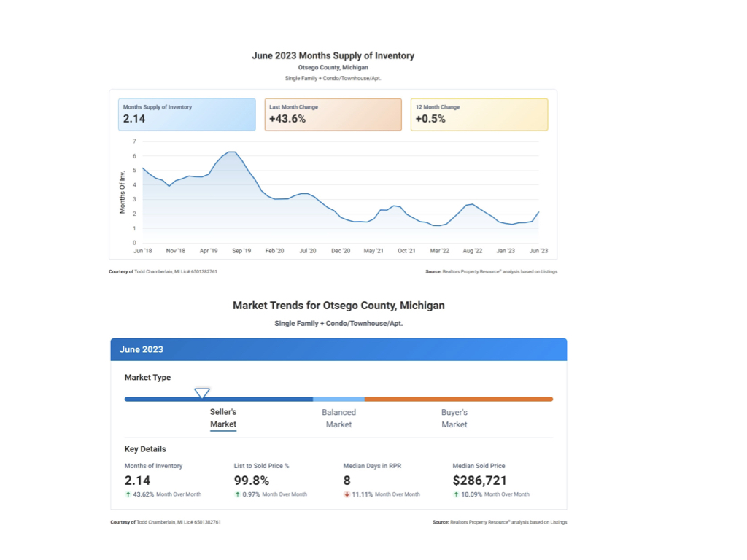Select the Buyer's Market label
Viewport: 747px width, 560px height.
[454, 418]
